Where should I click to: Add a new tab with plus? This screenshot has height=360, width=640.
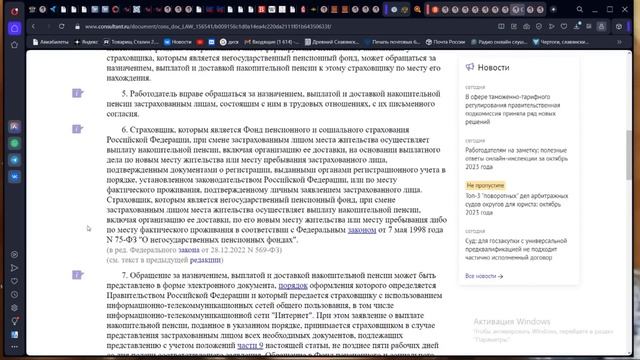point(553,9)
